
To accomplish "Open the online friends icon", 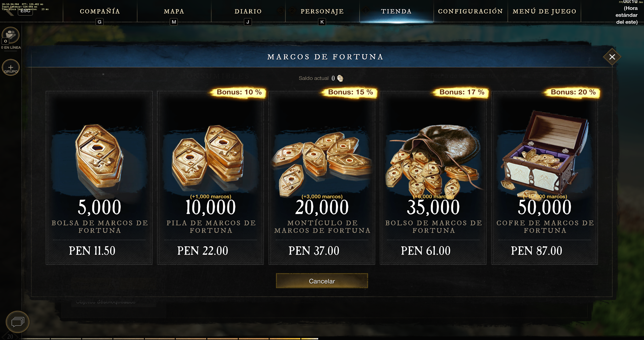I will (11, 35).
